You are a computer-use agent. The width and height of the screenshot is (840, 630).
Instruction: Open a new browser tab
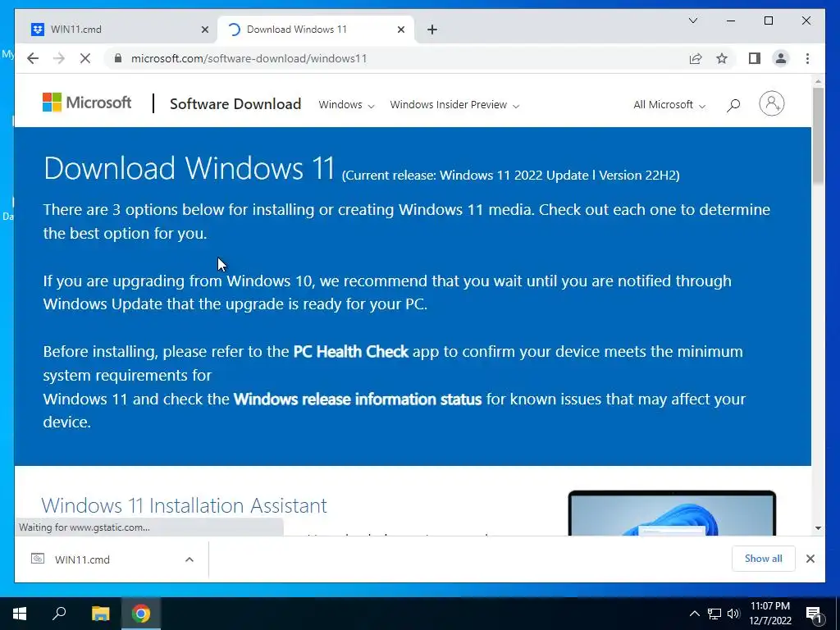pyautogui.click(x=432, y=30)
